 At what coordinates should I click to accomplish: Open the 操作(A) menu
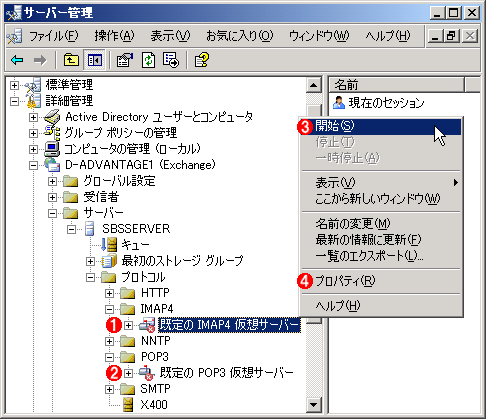[114, 36]
